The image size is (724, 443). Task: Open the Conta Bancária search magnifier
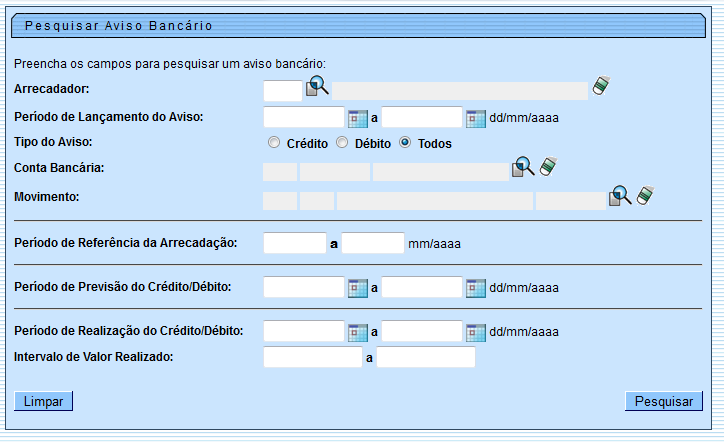tap(523, 167)
